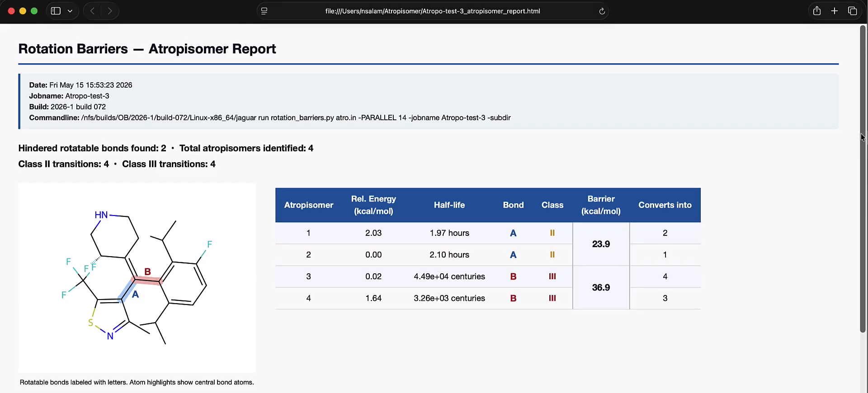Click the molecule structure image
Viewport: 868px width, 393px height.
coord(137,277)
